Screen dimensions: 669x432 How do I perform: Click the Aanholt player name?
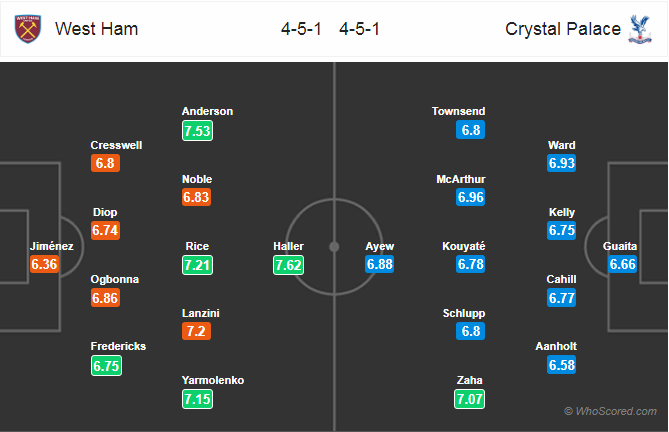556,346
